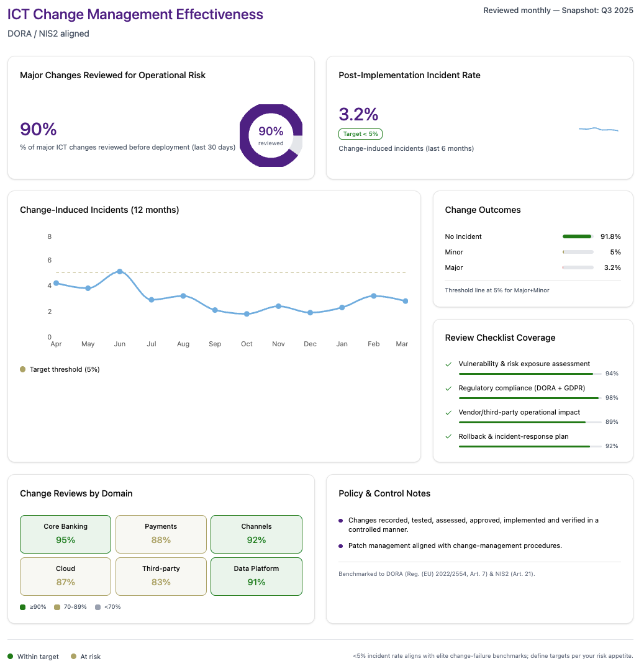Click the Regulatory compliance 98% coverage bar

coord(530,398)
